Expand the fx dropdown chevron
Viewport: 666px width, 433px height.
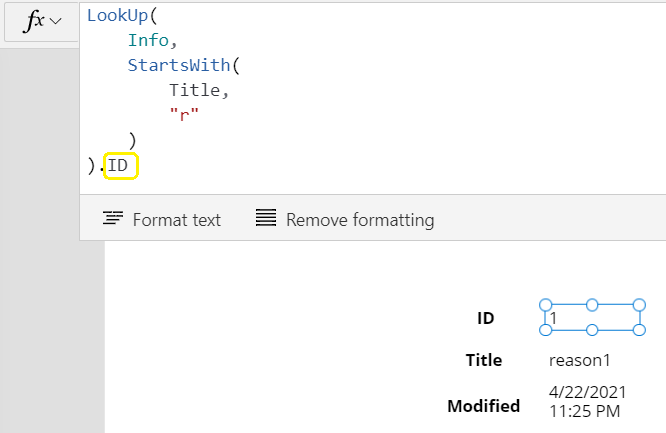56,21
